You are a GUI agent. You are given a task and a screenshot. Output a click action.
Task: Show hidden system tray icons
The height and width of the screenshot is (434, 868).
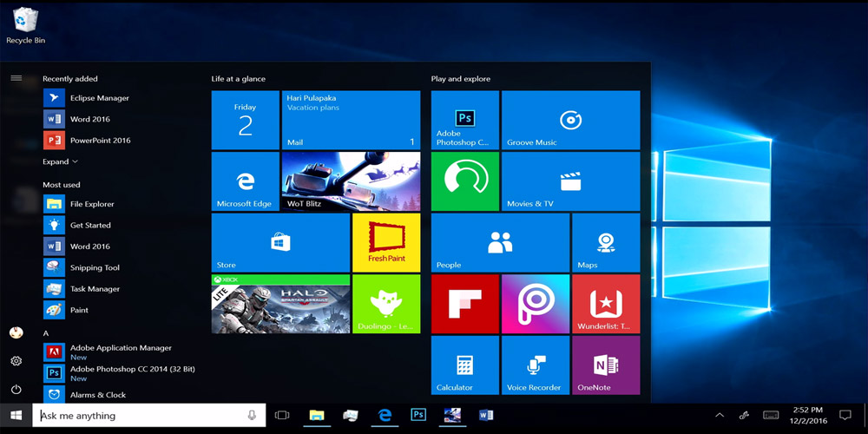pyautogui.click(x=720, y=415)
